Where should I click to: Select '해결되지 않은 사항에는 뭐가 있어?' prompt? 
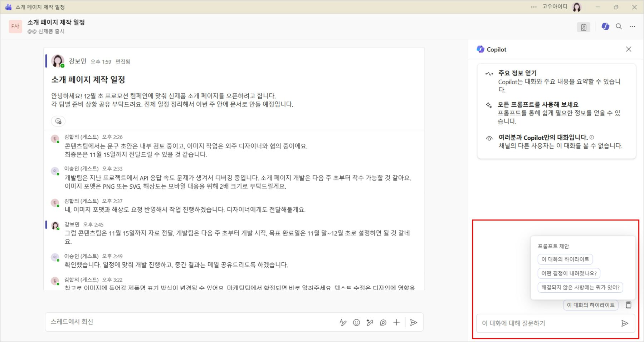580,287
